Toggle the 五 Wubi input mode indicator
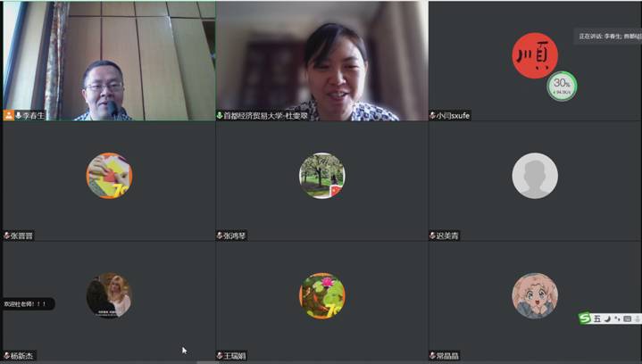The image size is (642, 364). 597,318
